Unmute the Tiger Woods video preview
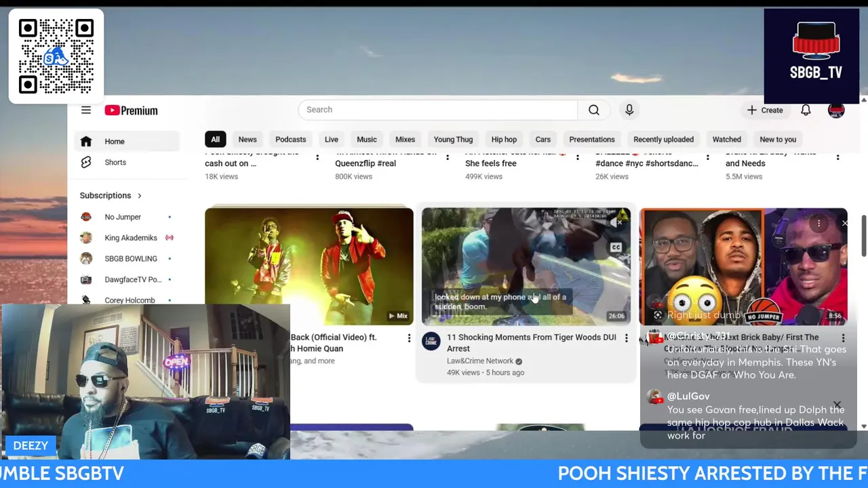This screenshot has width=868, height=488. [616, 222]
